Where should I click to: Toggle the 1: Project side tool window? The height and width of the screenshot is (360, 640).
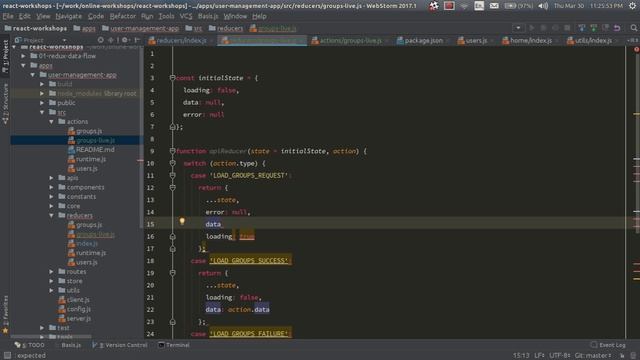[x=5, y=57]
